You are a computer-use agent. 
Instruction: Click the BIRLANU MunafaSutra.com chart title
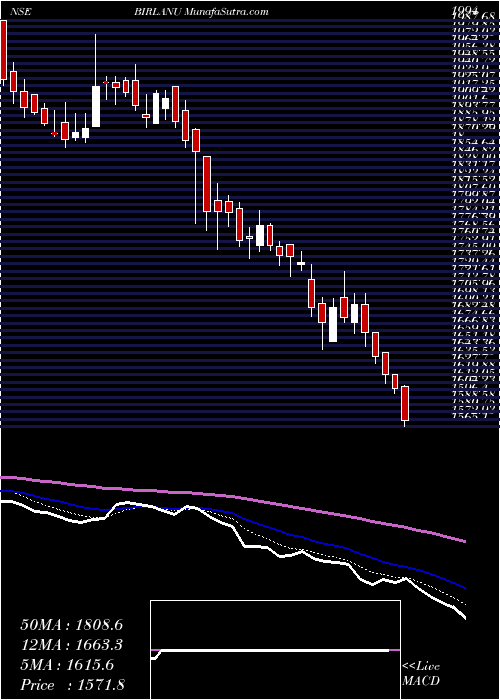point(200,12)
